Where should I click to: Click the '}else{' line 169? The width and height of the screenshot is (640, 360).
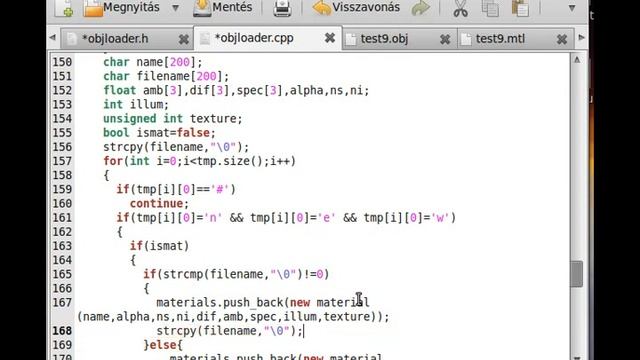click(x=162, y=345)
